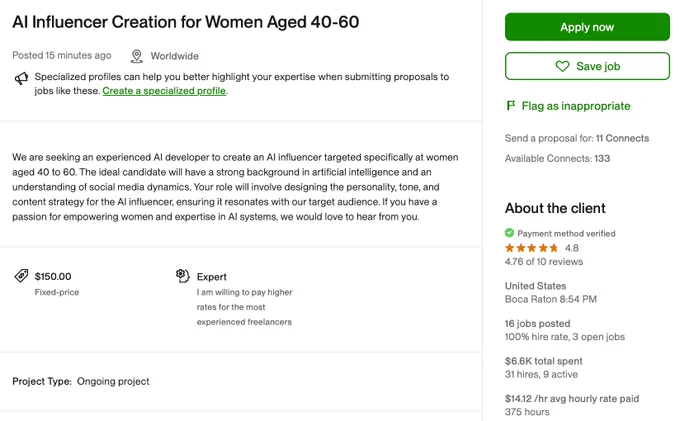Click the About the client heading
Image resolution: width=680 pixels, height=421 pixels.
555,208
